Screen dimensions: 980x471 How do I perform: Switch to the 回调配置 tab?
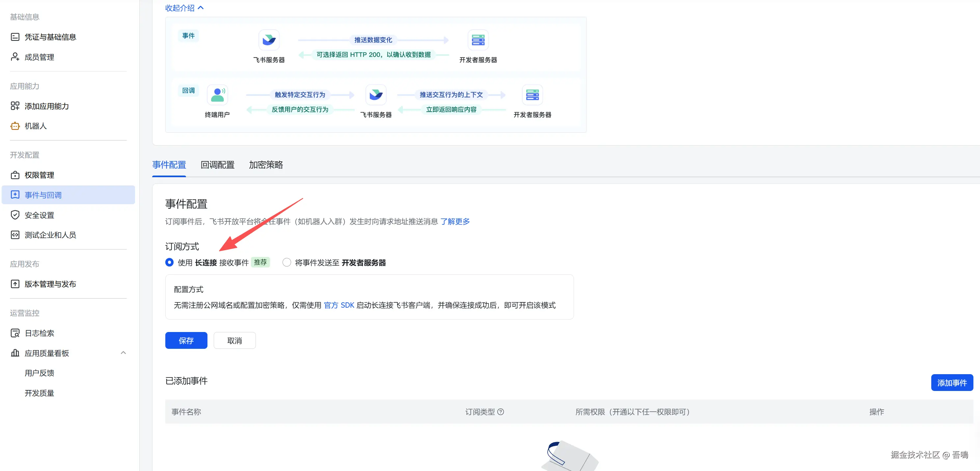217,165
